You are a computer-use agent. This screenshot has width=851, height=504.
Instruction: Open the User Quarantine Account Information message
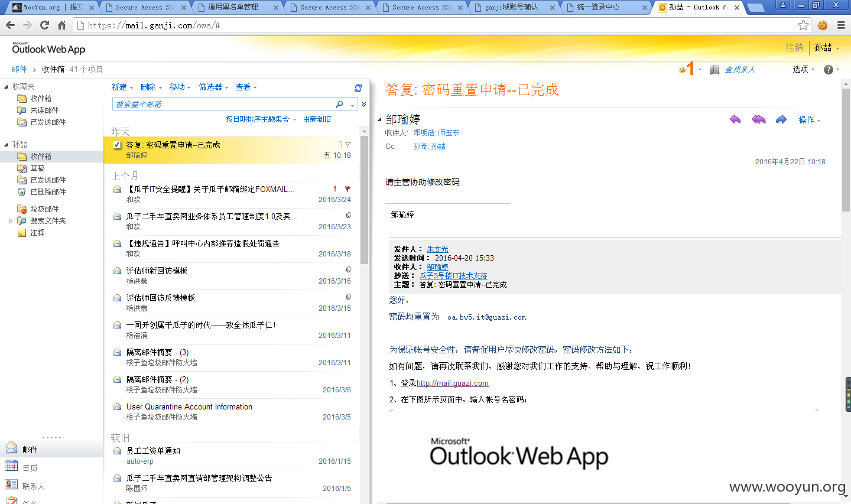(232, 412)
